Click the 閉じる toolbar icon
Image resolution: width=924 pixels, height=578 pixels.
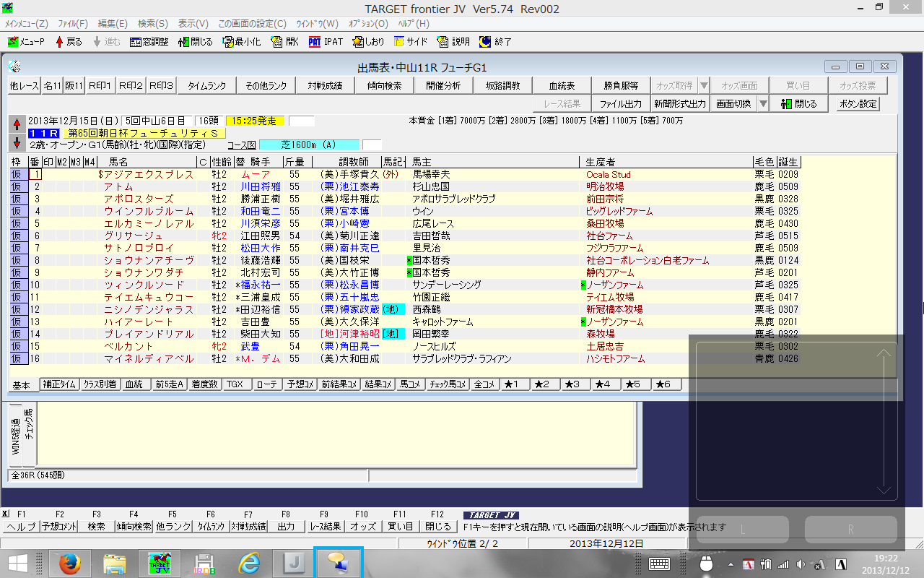[x=196, y=42]
